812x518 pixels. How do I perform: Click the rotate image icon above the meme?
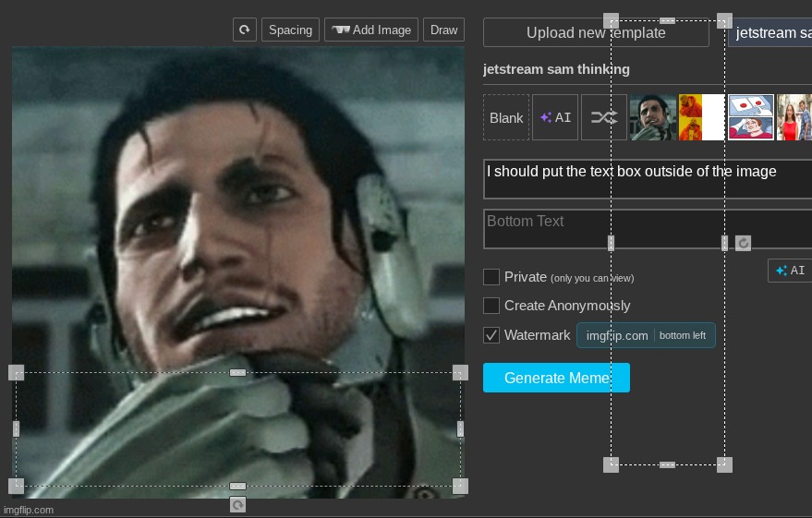[245, 30]
